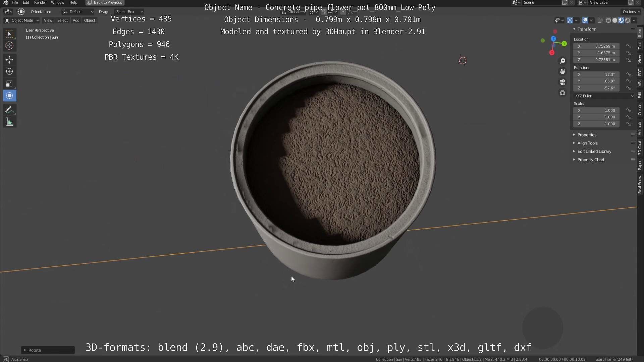
Task: Click the Rotation Y value field
Action: click(x=596, y=81)
